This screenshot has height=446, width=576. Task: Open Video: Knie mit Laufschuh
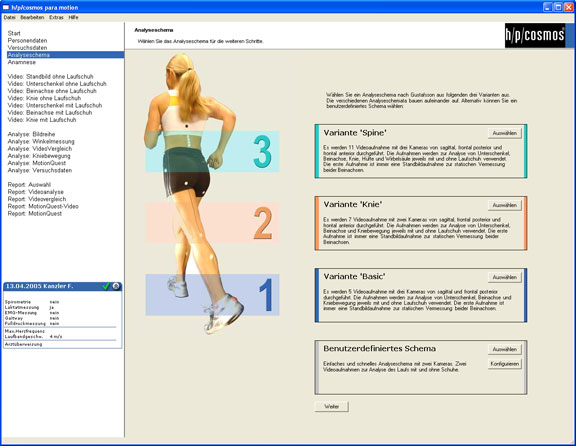coord(42,120)
